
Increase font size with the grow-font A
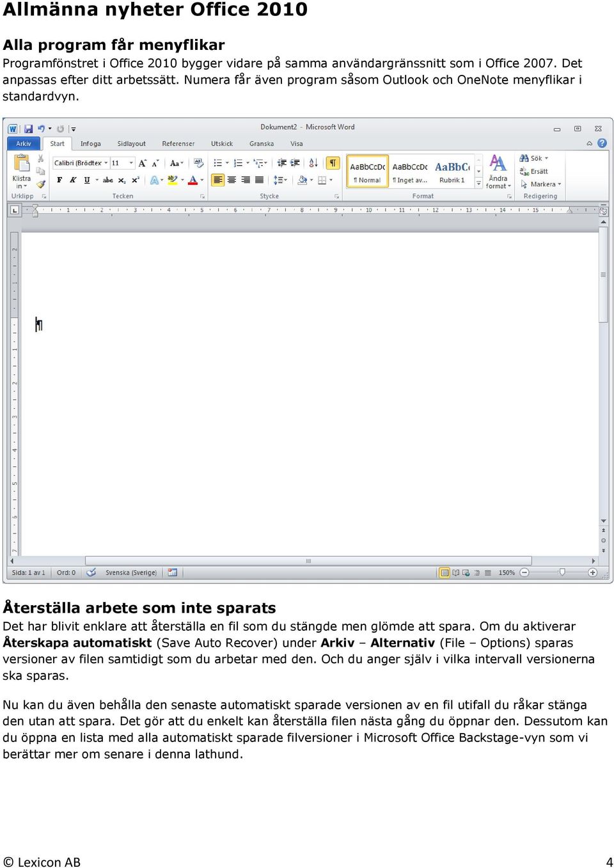142,163
